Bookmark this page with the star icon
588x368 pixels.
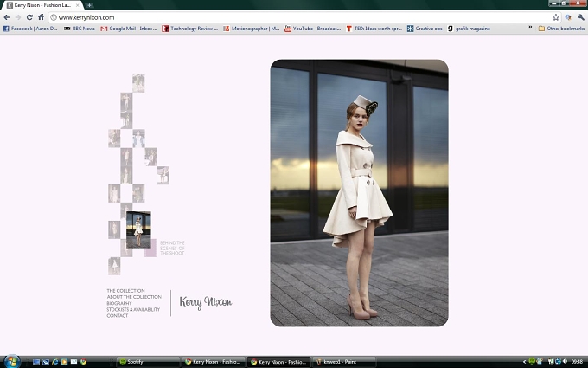point(555,17)
